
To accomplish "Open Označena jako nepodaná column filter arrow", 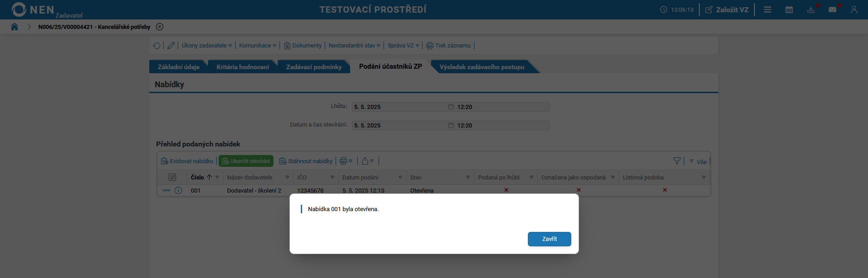I will tap(613, 178).
